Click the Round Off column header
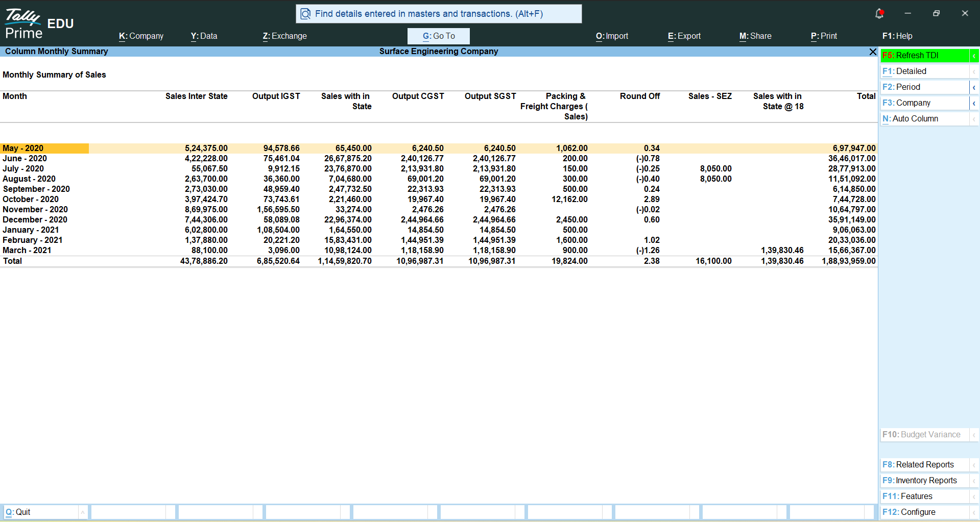 [640, 96]
